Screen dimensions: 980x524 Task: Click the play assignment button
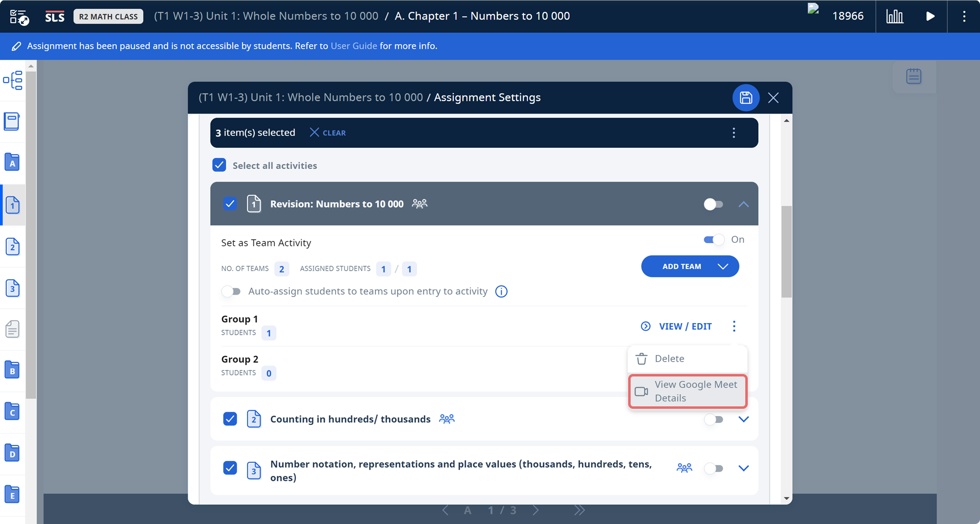930,16
